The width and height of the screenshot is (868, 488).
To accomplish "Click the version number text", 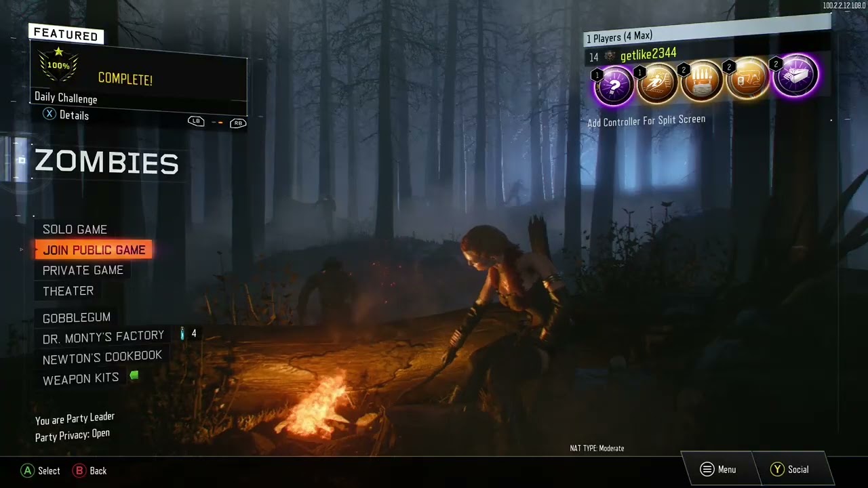I will click(844, 5).
